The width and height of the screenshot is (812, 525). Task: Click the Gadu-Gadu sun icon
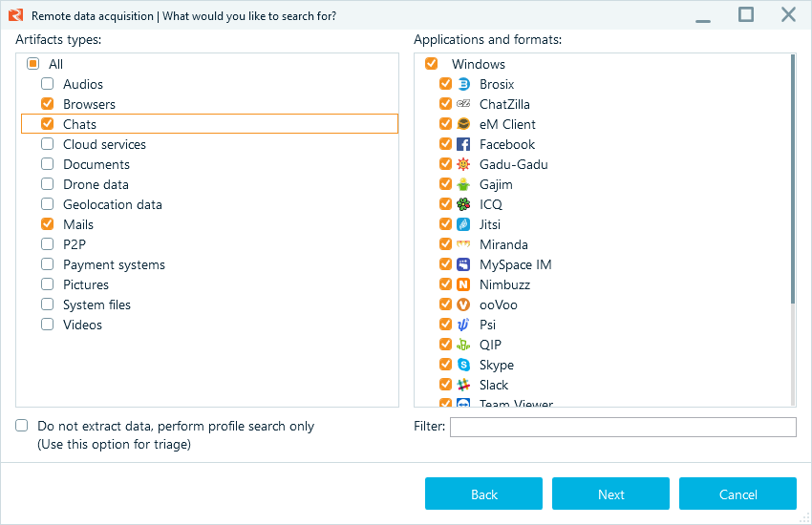(x=463, y=164)
